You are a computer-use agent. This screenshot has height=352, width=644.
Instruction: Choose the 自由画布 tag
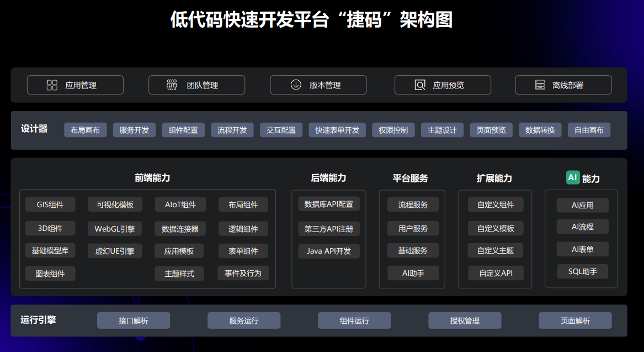(589, 130)
